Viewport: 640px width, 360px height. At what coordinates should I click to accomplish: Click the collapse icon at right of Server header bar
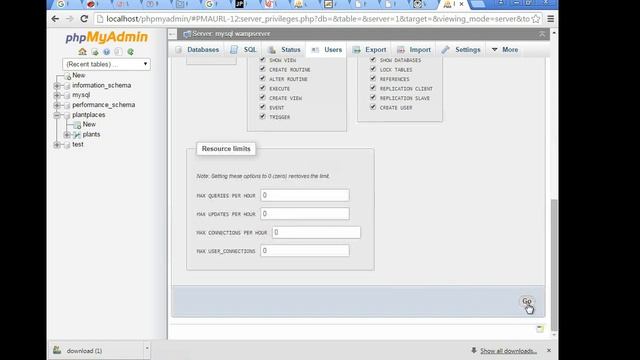point(542,34)
